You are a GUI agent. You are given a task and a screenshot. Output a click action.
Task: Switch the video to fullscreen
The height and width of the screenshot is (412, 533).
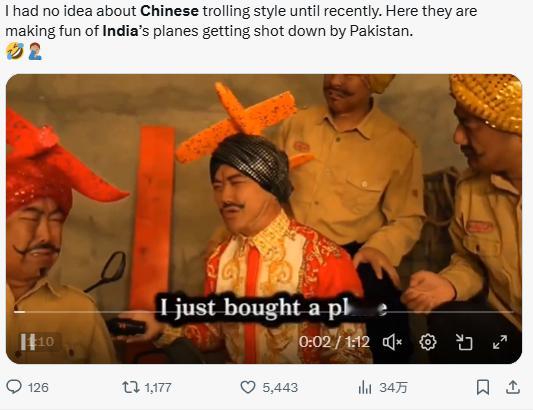pos(500,342)
